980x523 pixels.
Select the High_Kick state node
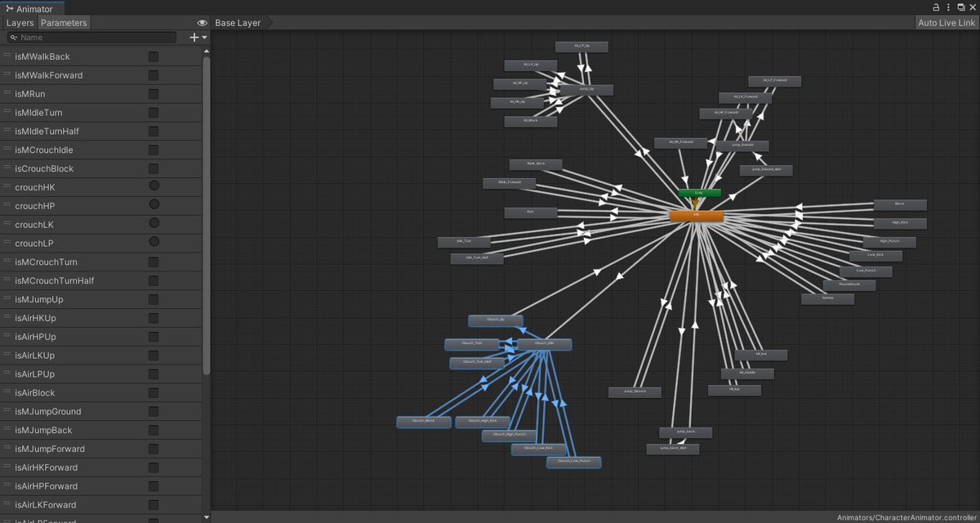point(901,223)
